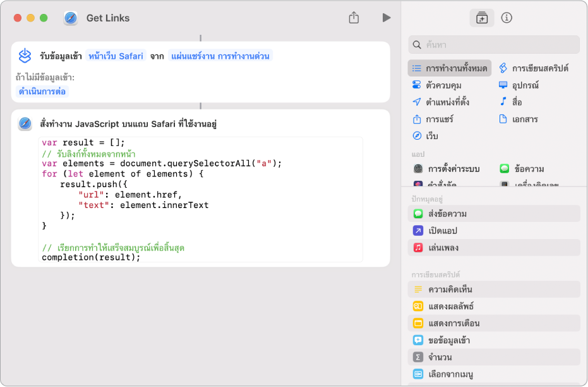588x387 pixels.
Task: Change the ดำเนินการต่อ fallback option
Action: (42, 92)
